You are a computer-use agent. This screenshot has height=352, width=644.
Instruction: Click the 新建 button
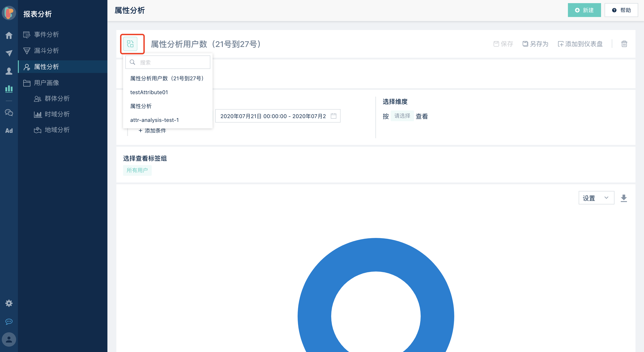(584, 10)
